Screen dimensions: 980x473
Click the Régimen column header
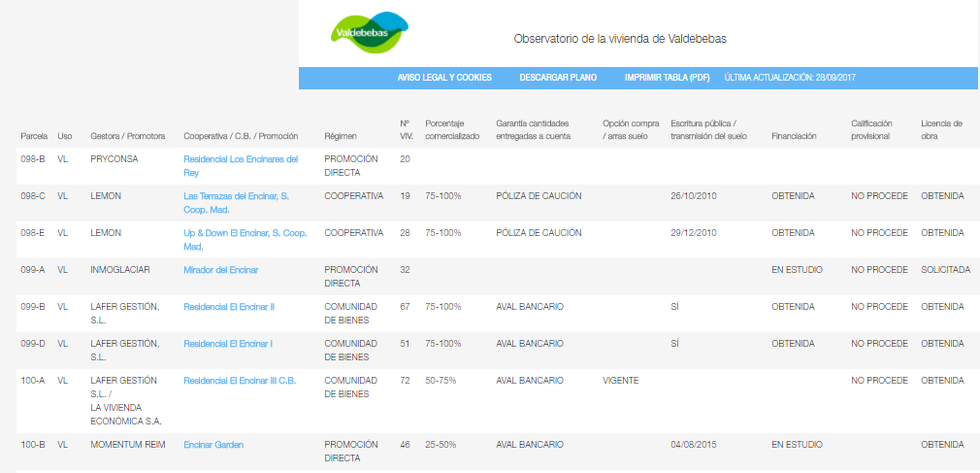tap(341, 136)
